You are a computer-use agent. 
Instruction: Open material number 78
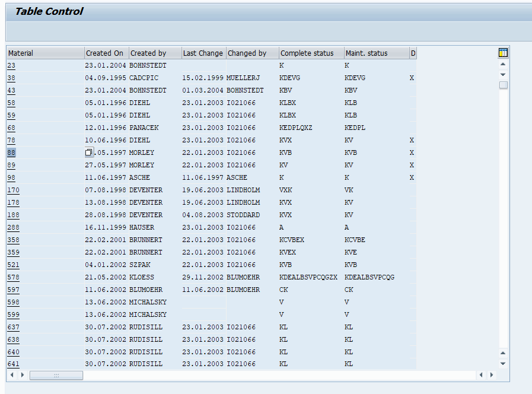click(11, 140)
